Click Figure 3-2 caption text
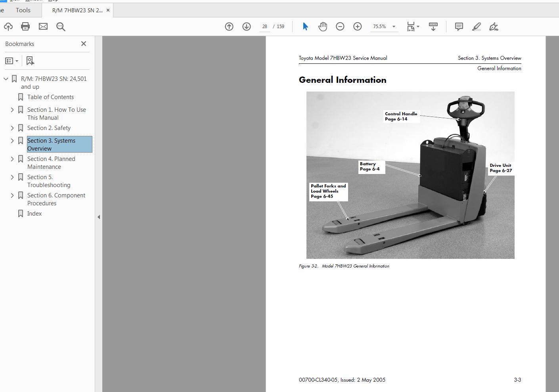 pyautogui.click(x=344, y=266)
